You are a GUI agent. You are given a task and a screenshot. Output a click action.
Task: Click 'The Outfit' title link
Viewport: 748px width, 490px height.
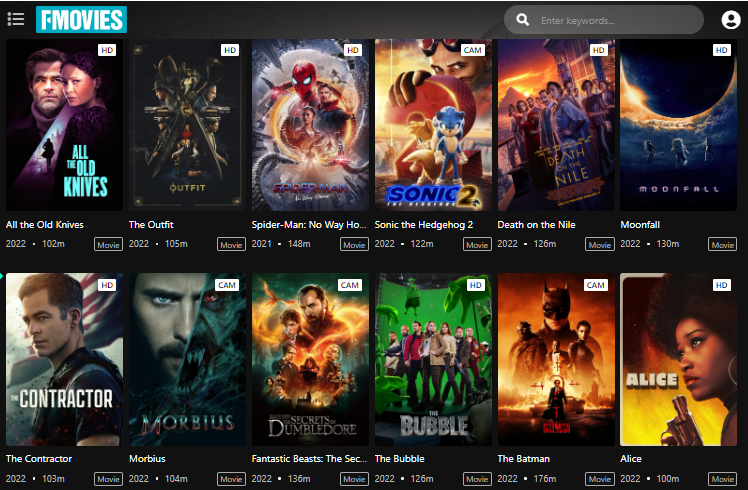click(151, 225)
